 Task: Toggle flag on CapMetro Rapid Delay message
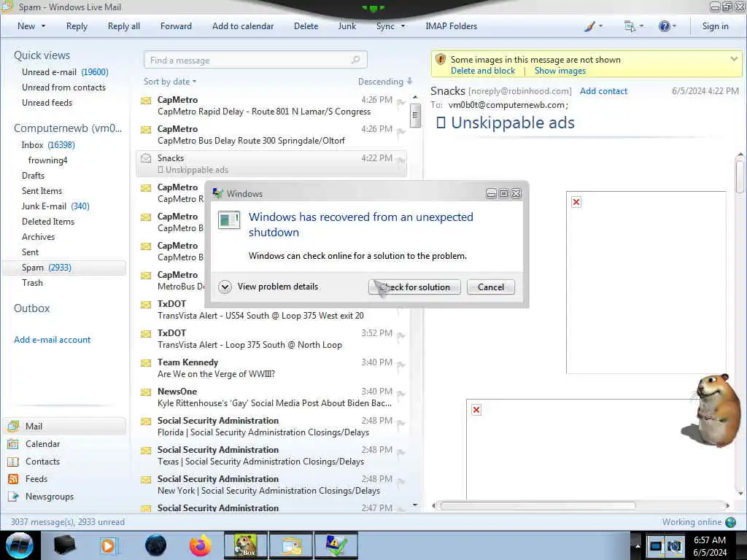pyautogui.click(x=400, y=103)
